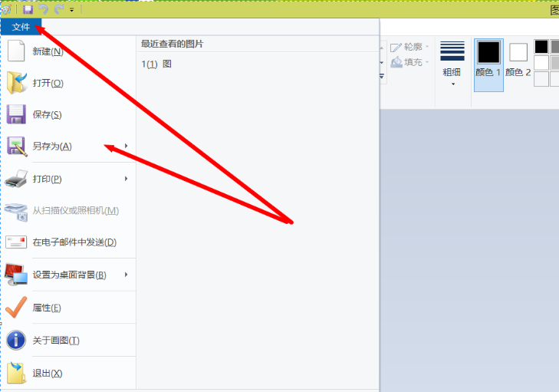Expand the 另存为 submenu arrow
The height and width of the screenshot is (392, 559).
click(x=127, y=146)
